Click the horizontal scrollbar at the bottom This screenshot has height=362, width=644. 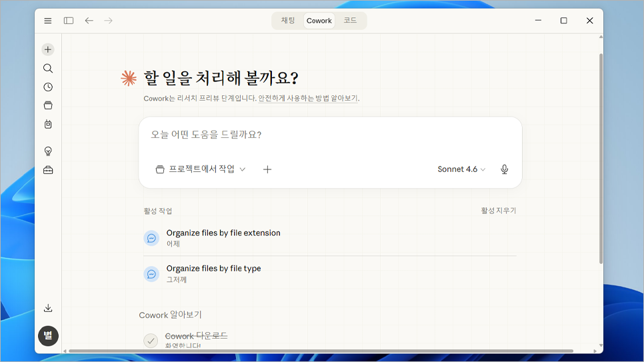click(321, 351)
